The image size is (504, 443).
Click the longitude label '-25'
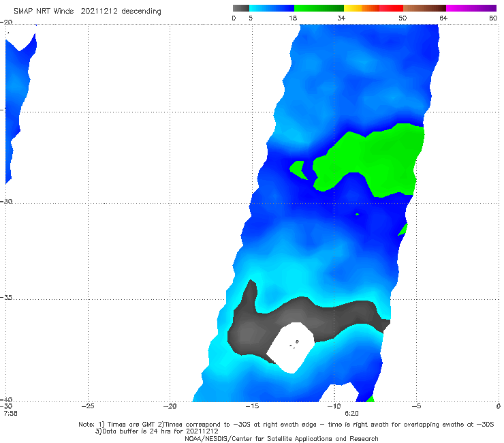[x=88, y=406]
